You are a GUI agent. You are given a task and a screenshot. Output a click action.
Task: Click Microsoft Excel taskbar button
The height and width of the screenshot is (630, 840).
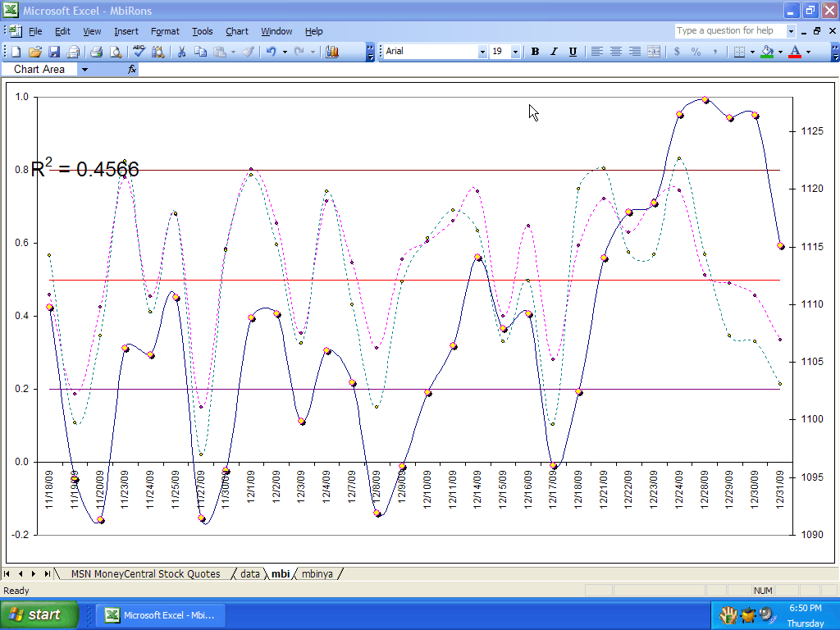point(160,615)
